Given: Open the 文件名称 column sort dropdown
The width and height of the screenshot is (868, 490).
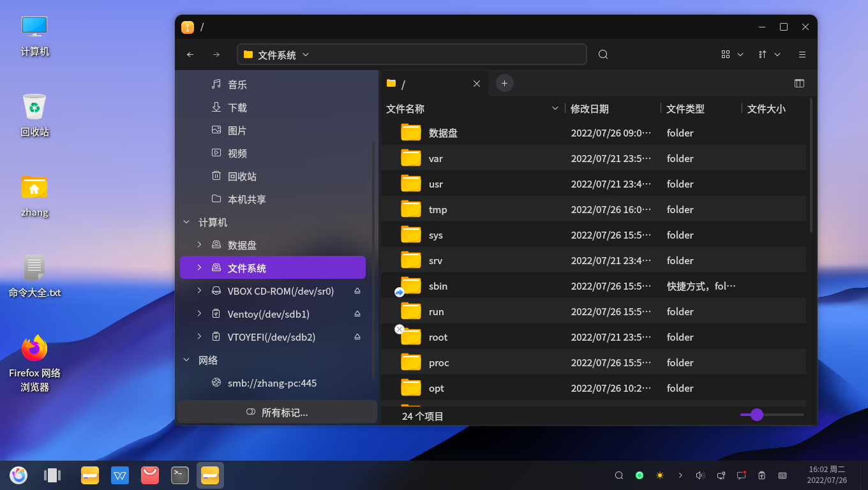Looking at the screenshot, I should click(x=555, y=108).
